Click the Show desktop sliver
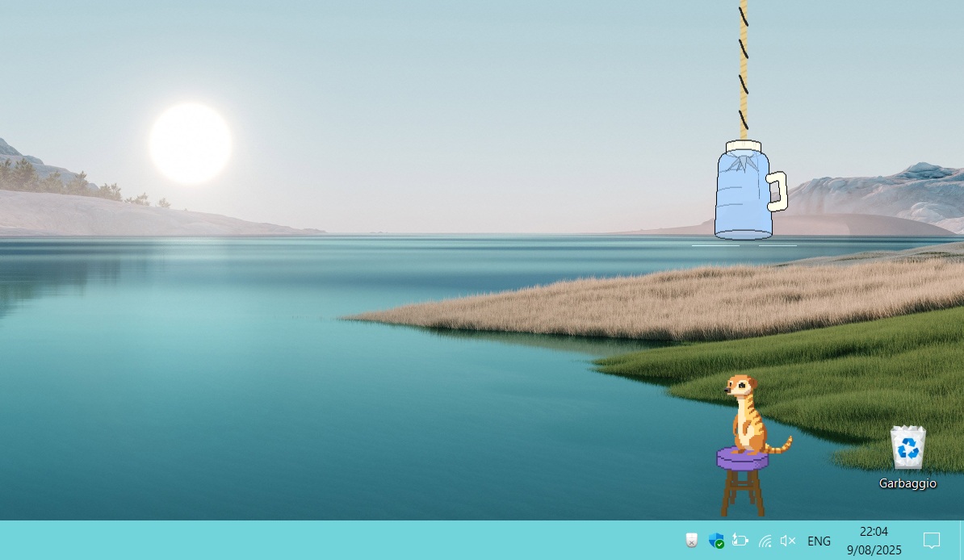This screenshot has width=964, height=560. [962, 541]
